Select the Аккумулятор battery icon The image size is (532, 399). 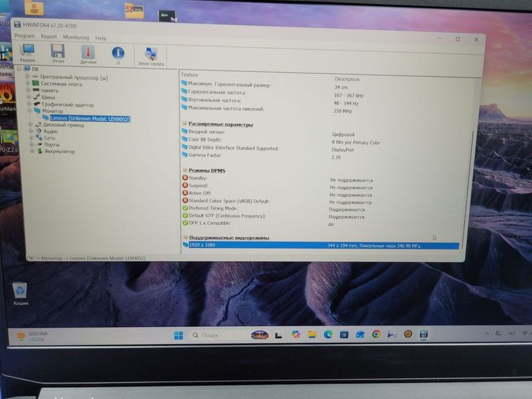point(39,151)
